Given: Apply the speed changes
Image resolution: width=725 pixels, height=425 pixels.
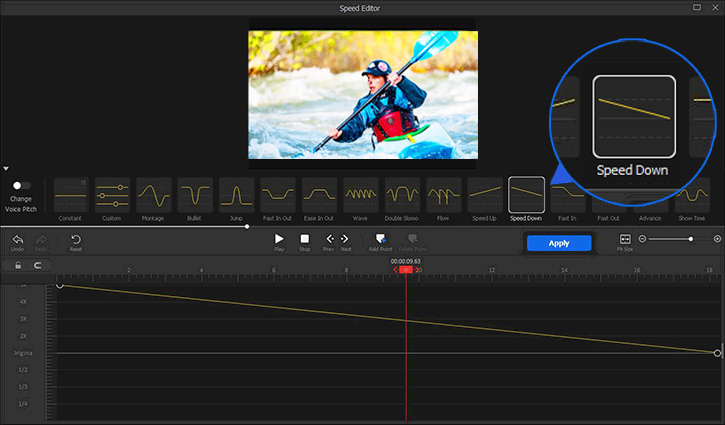Looking at the screenshot, I should coord(559,243).
